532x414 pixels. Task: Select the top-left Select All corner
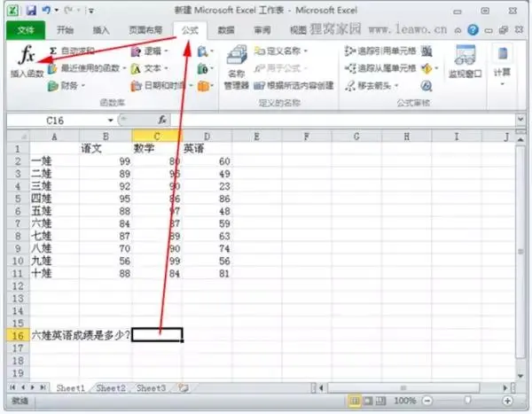pos(18,136)
